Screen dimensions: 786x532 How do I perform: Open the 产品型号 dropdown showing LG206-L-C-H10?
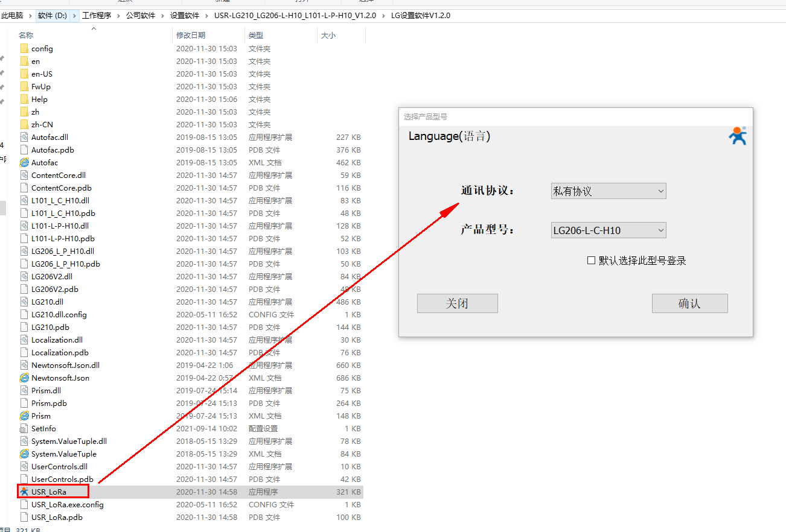point(608,230)
